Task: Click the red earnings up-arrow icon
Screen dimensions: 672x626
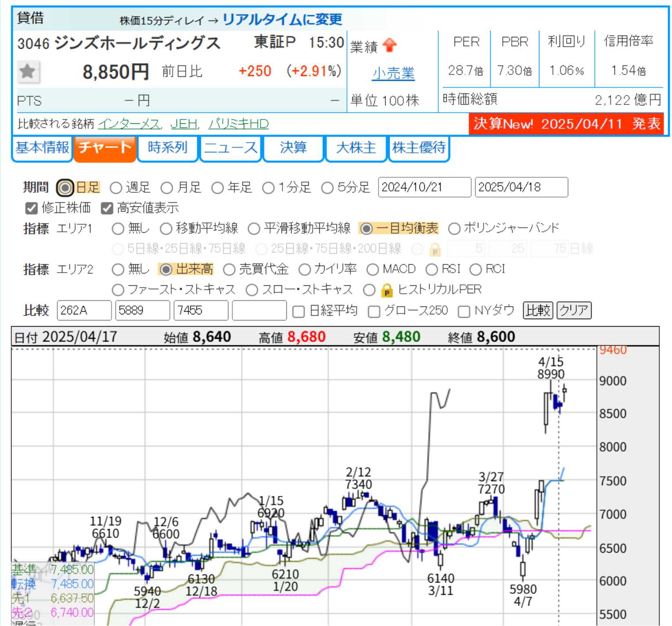Action: coord(389,45)
